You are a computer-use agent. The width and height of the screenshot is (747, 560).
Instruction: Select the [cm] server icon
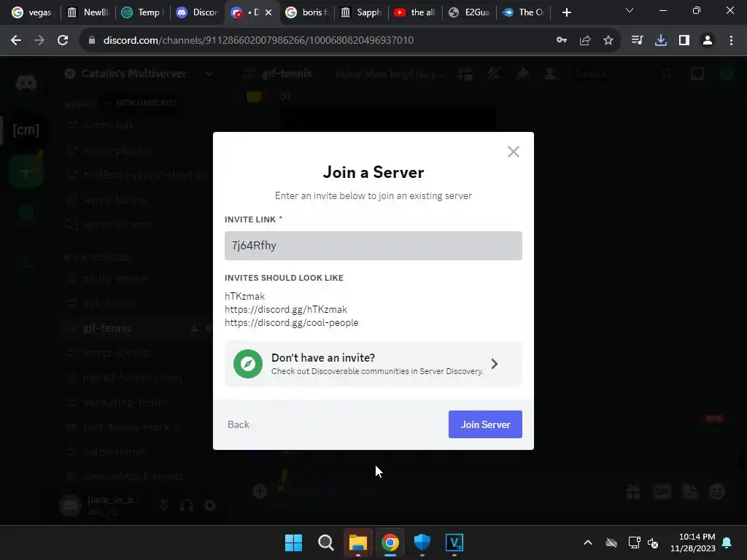tap(26, 130)
